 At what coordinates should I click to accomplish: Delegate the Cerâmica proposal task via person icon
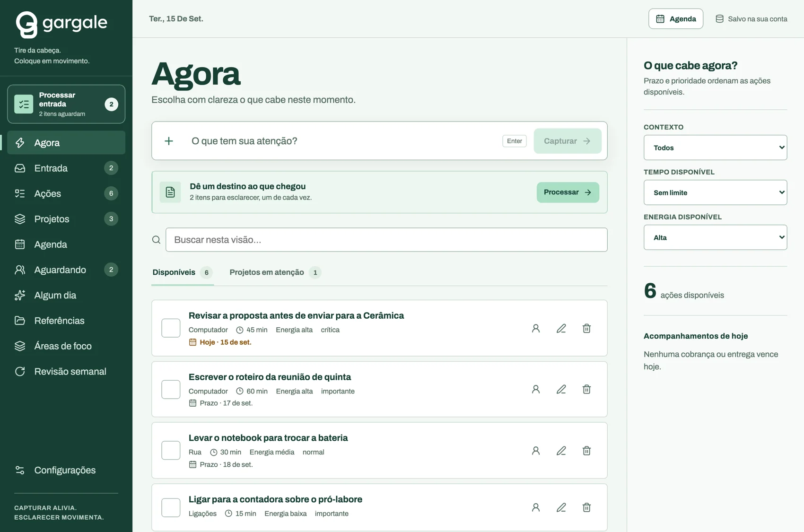(535, 328)
